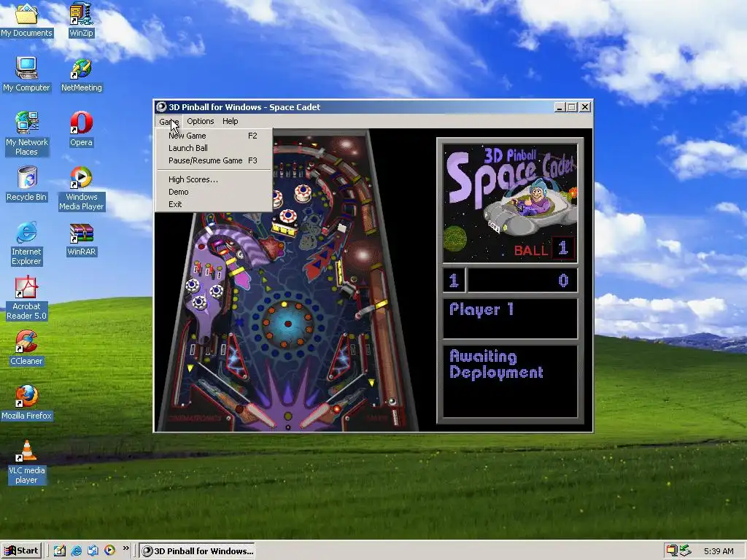Select My Network Places icon
This screenshot has height=560, width=747.
tap(27, 133)
